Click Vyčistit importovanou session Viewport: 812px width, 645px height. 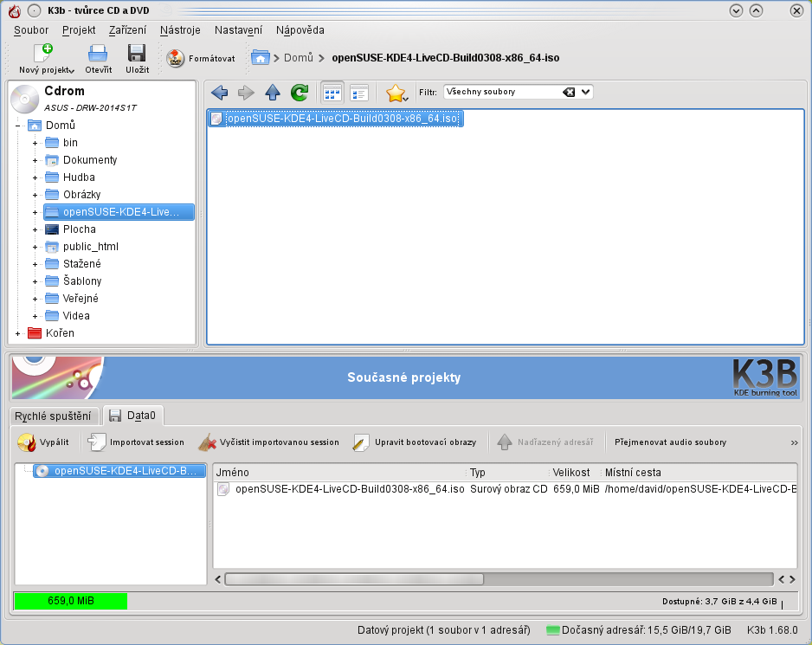[x=268, y=442]
